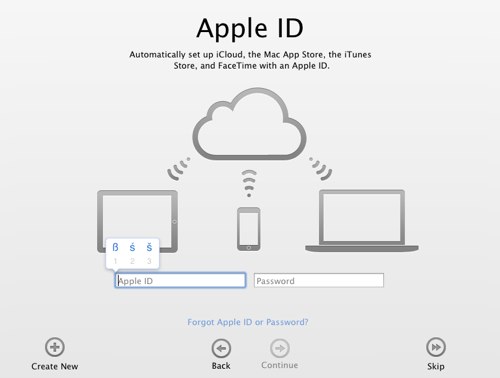Click the Apple ID heading text
500x378 pixels.
point(250,28)
